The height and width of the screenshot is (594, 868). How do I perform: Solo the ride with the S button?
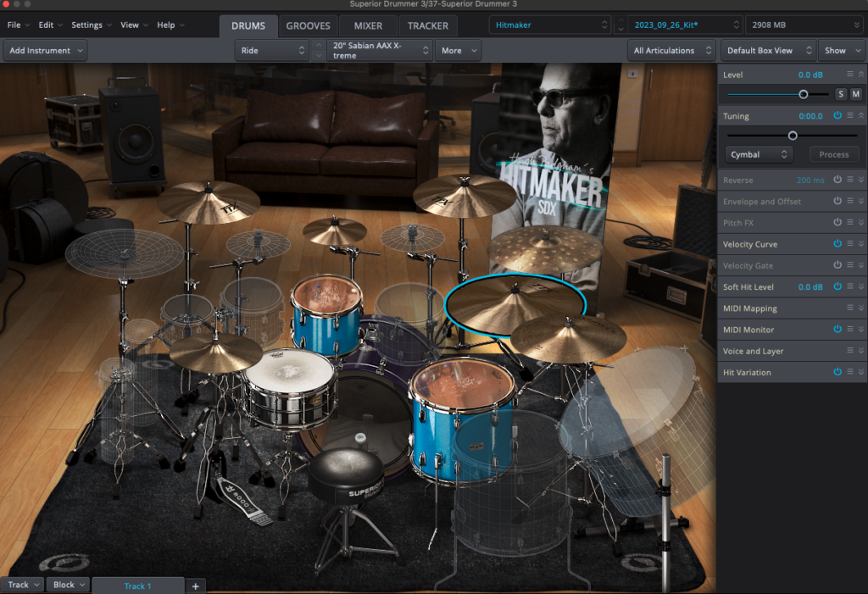pos(841,94)
